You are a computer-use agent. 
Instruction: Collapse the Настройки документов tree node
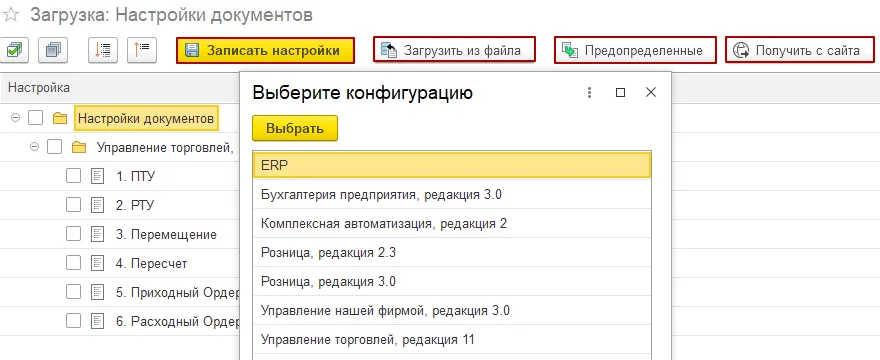[x=15, y=119]
